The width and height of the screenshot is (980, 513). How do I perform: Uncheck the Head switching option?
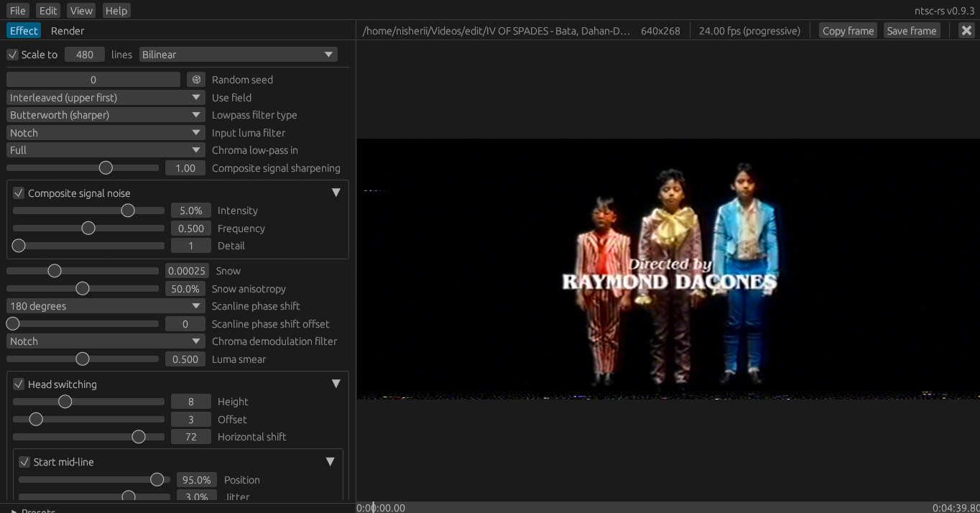pos(19,384)
